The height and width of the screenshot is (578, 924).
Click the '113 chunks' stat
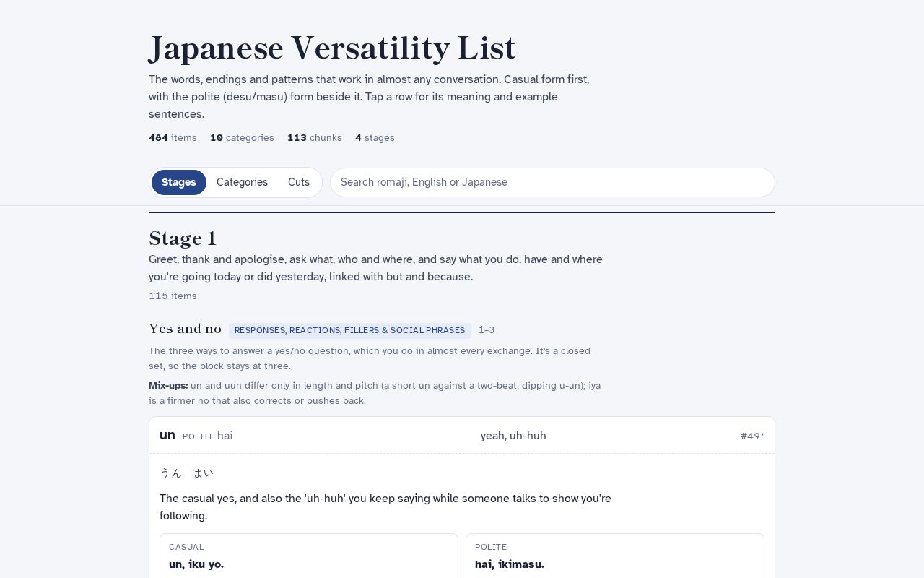(x=315, y=137)
